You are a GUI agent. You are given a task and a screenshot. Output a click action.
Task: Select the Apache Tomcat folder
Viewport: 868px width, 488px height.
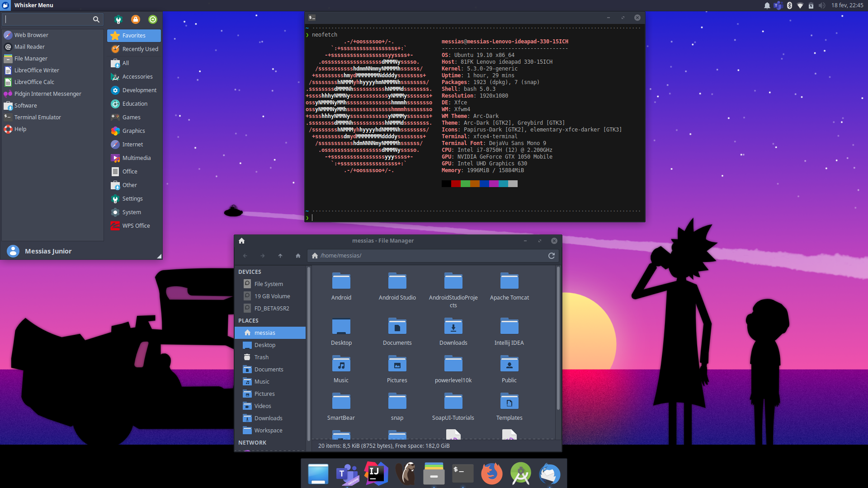(x=509, y=286)
